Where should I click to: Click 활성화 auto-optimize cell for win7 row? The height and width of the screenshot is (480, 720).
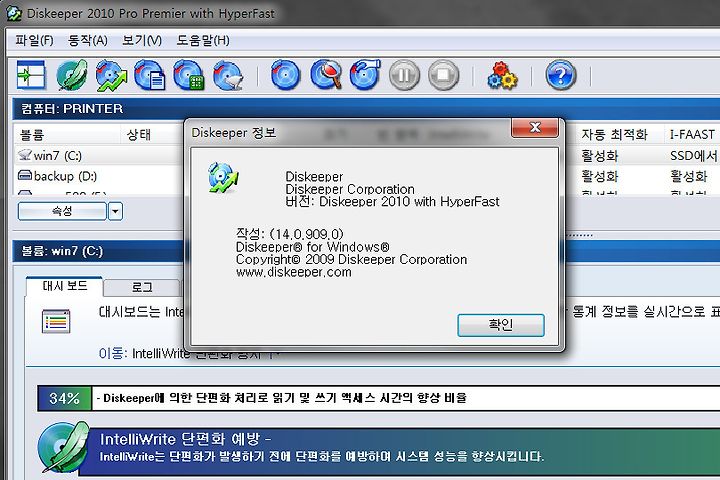pyautogui.click(x=600, y=156)
